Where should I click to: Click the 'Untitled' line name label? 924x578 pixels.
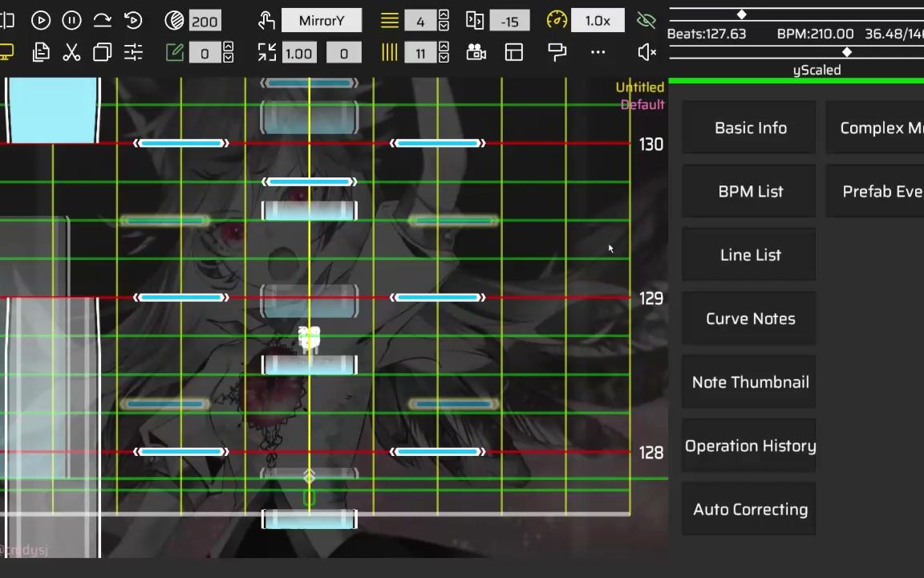(640, 88)
